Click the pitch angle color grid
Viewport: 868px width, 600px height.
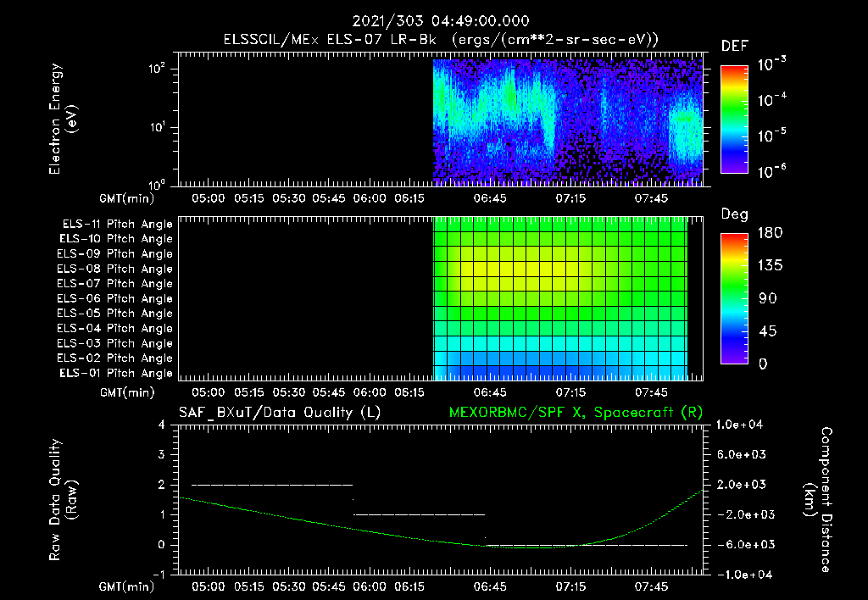560,298
